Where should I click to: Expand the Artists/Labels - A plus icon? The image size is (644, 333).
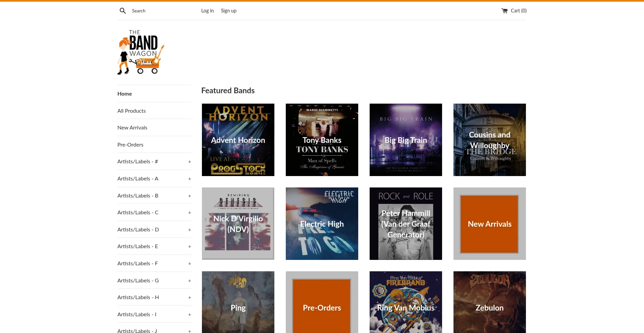pyautogui.click(x=190, y=179)
